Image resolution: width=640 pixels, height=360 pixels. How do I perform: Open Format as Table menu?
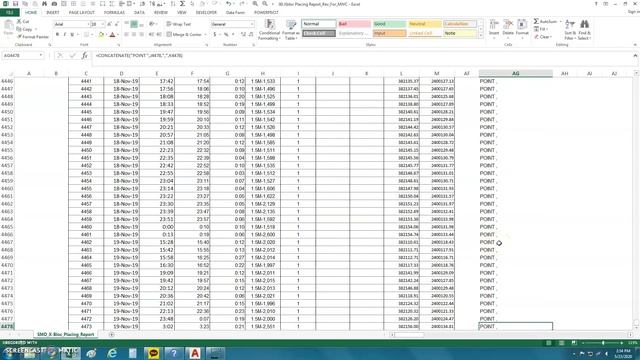[291, 29]
